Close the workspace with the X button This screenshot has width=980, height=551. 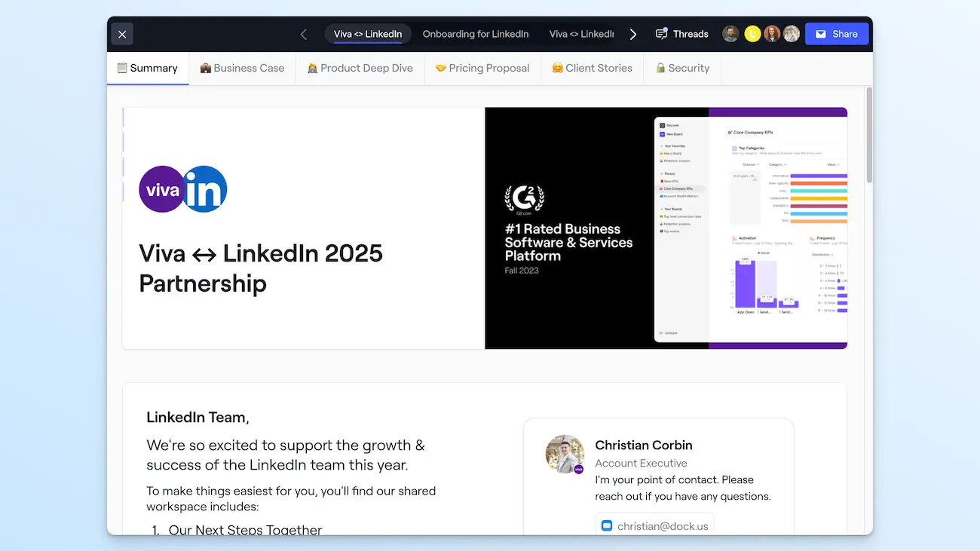[x=122, y=34]
